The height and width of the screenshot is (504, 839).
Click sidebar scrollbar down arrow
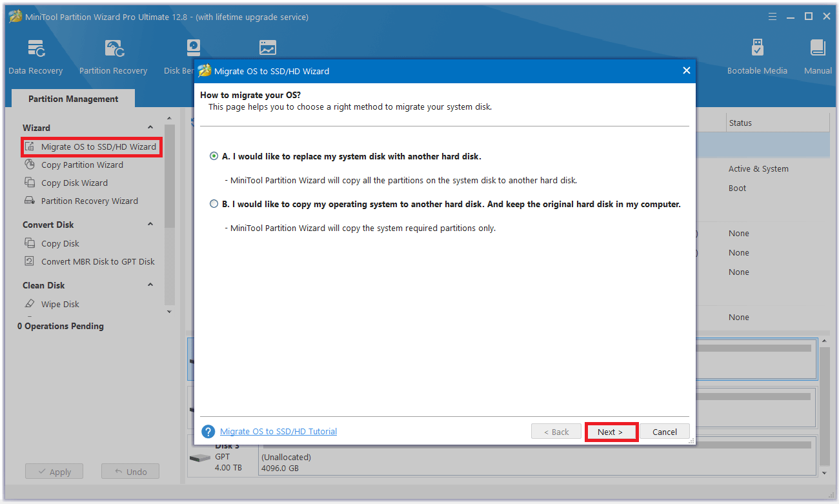170,312
